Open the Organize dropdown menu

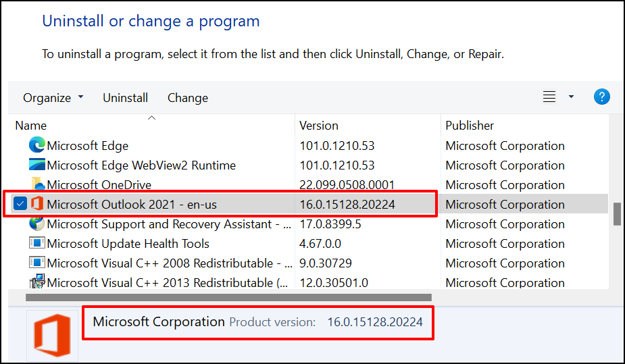tap(53, 98)
